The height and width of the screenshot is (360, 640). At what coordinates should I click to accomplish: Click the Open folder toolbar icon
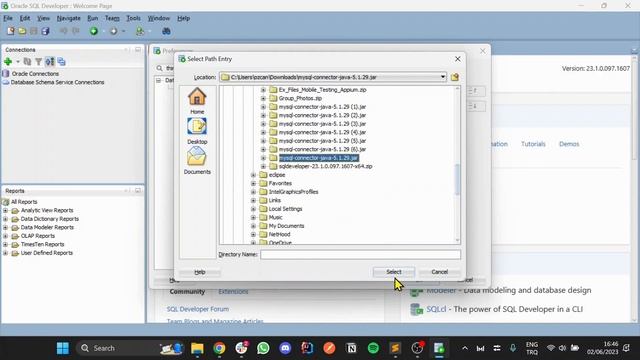click(x=22, y=31)
